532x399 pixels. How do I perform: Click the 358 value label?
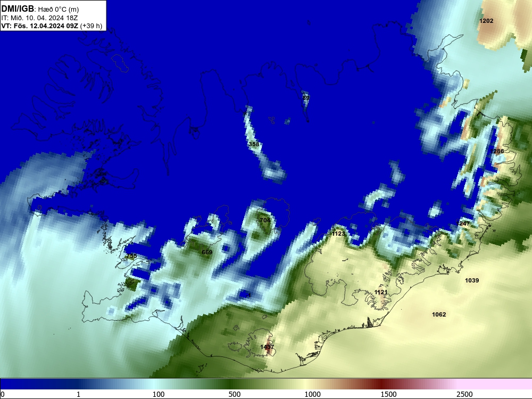[254, 144]
